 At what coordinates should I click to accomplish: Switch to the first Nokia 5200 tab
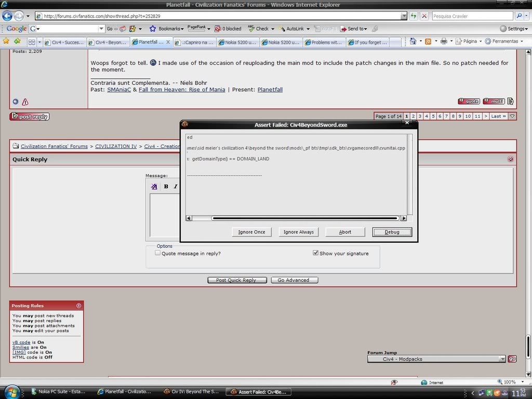click(237, 42)
